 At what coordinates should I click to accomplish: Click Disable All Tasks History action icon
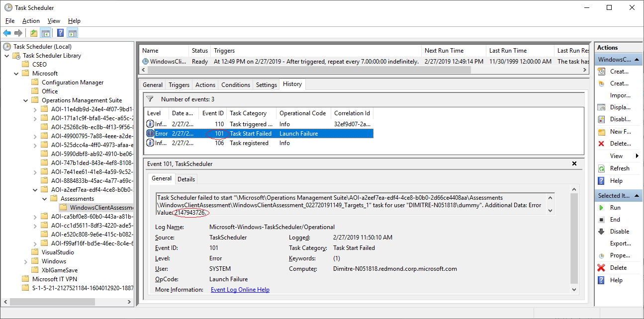click(601, 119)
